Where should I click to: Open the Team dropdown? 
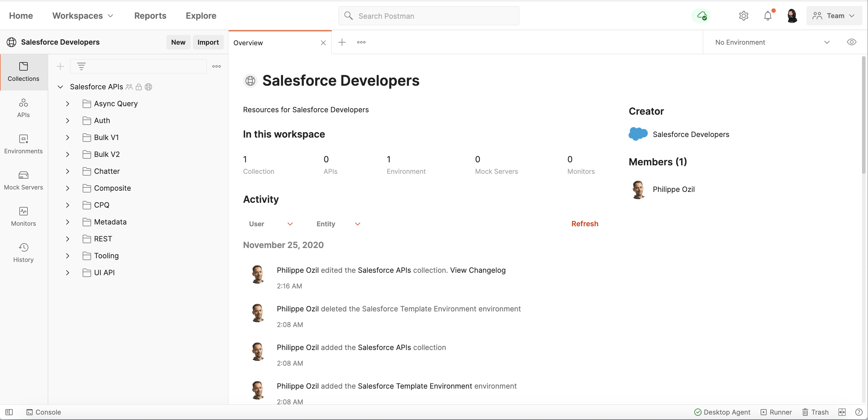coord(834,16)
